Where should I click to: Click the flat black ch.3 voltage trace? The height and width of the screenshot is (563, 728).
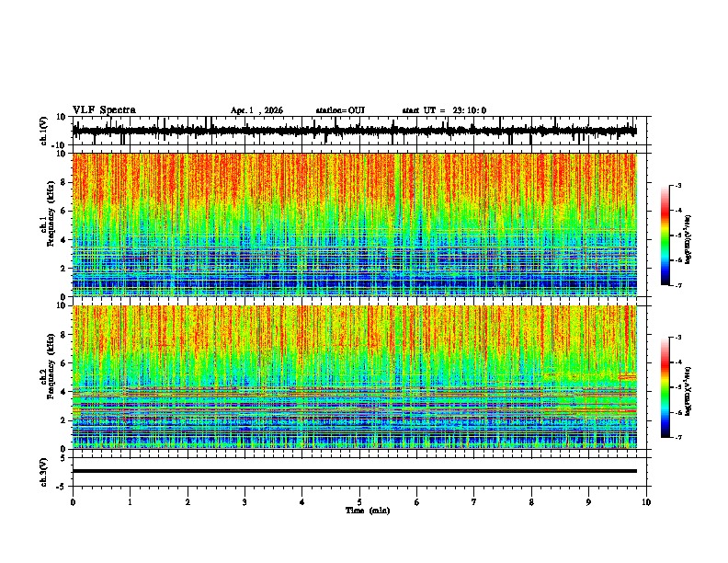[355, 471]
